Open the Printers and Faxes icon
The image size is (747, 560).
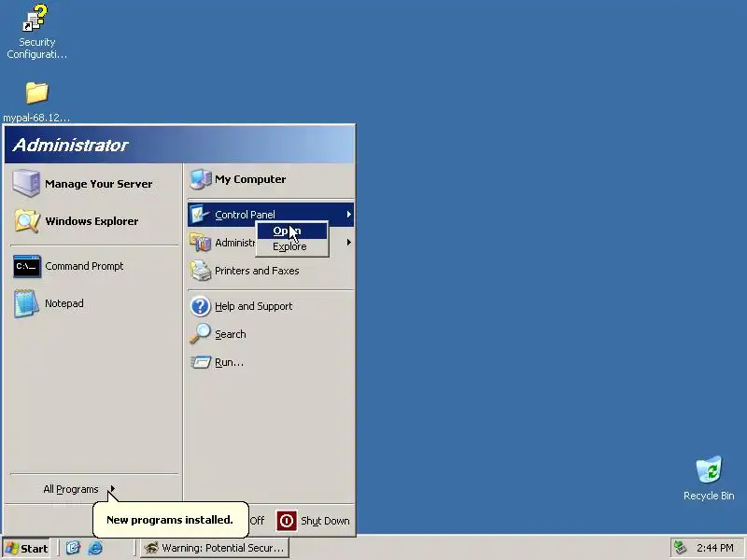click(x=200, y=271)
